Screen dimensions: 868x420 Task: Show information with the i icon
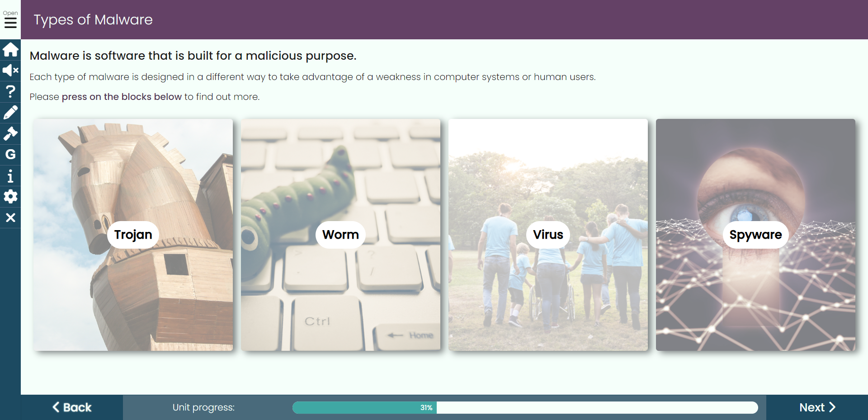pos(10,175)
